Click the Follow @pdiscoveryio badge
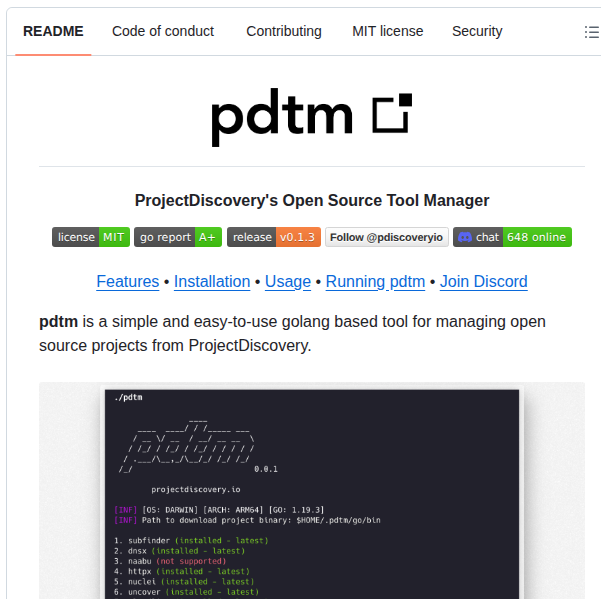 [x=387, y=237]
